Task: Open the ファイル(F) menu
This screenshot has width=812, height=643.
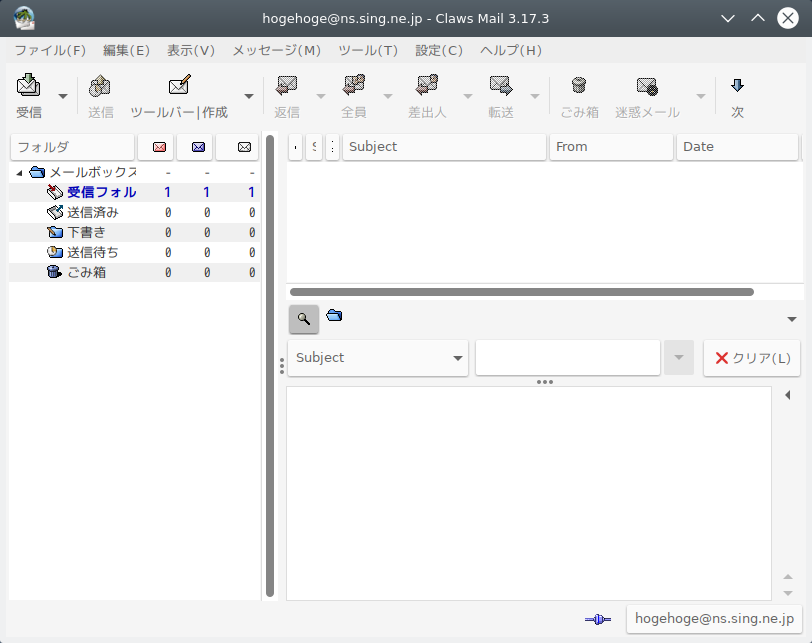Action: tap(50, 50)
